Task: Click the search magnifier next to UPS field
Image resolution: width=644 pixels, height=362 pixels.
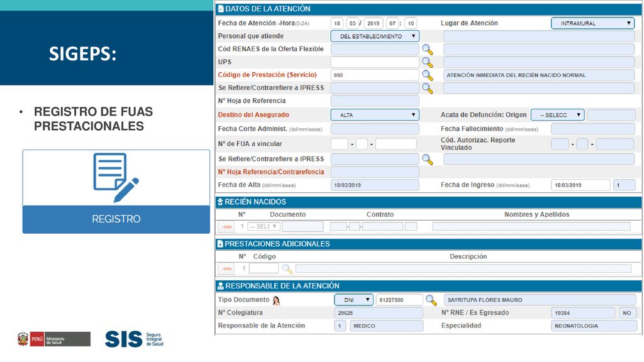Action: 428,62
